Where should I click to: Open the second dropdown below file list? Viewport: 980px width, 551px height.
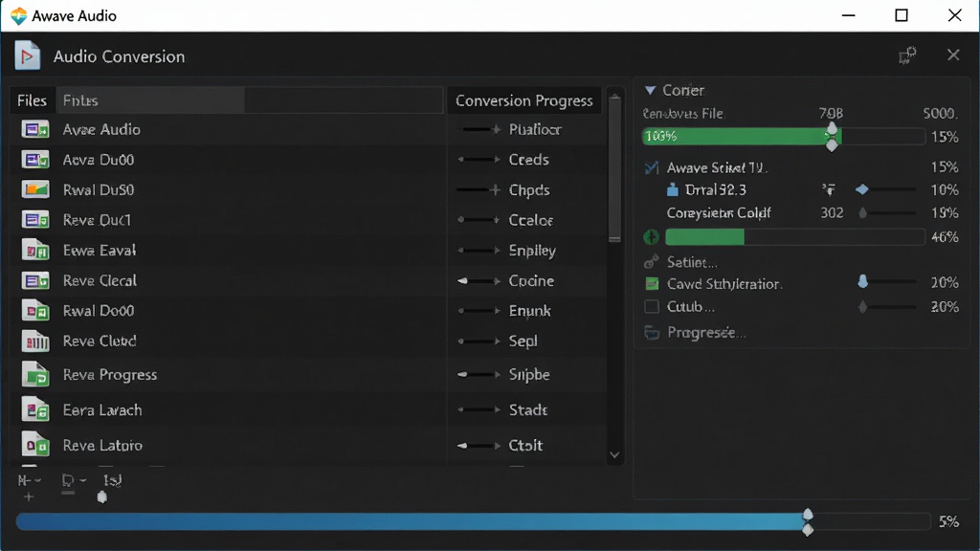point(74,480)
